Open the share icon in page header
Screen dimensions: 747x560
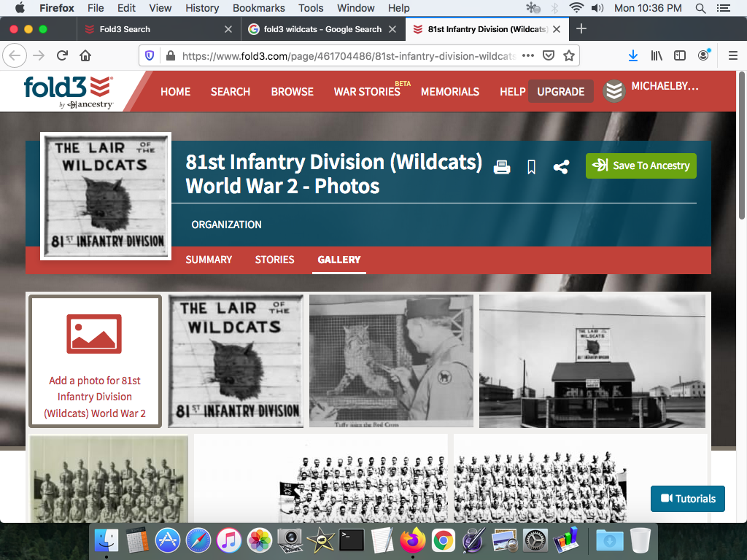click(560, 167)
